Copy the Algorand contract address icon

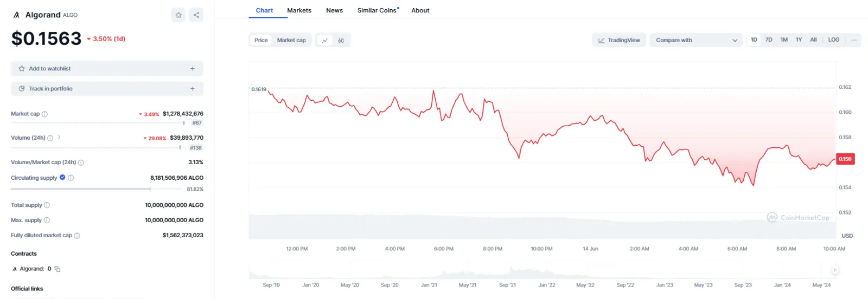tap(58, 269)
